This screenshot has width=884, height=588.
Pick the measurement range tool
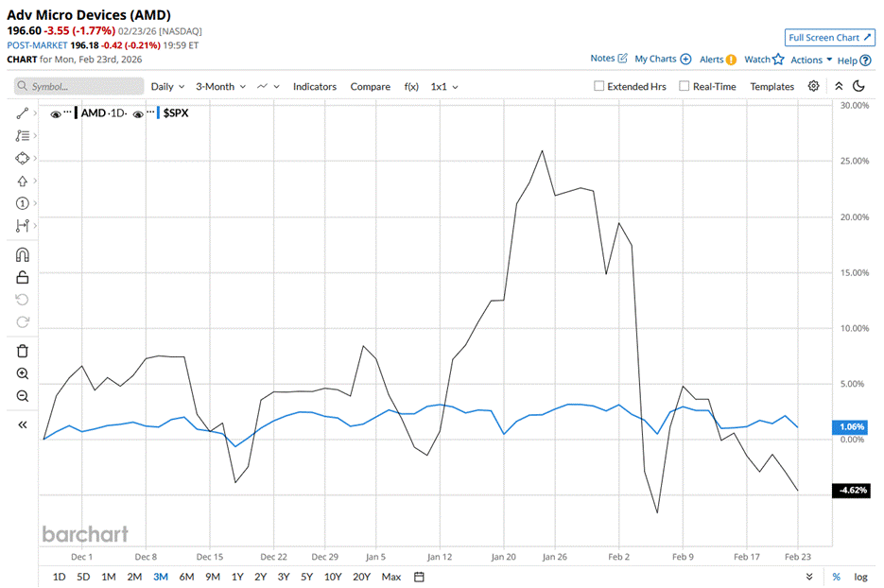pyautogui.click(x=23, y=226)
